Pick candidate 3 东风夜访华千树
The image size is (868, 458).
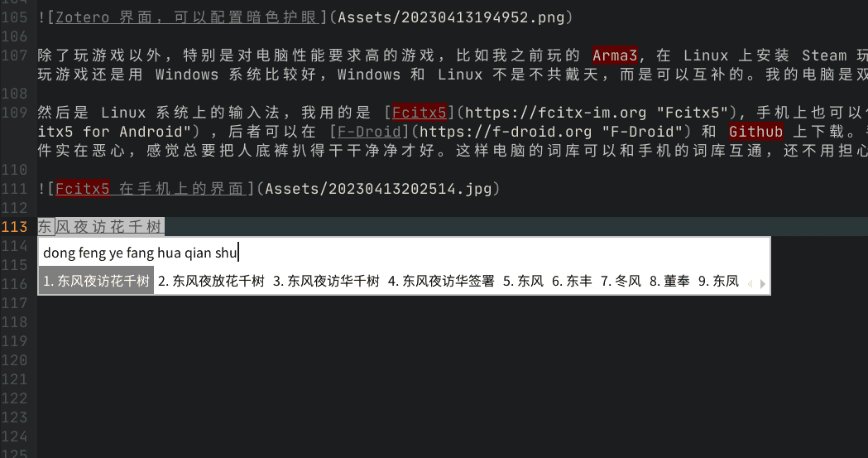point(327,281)
